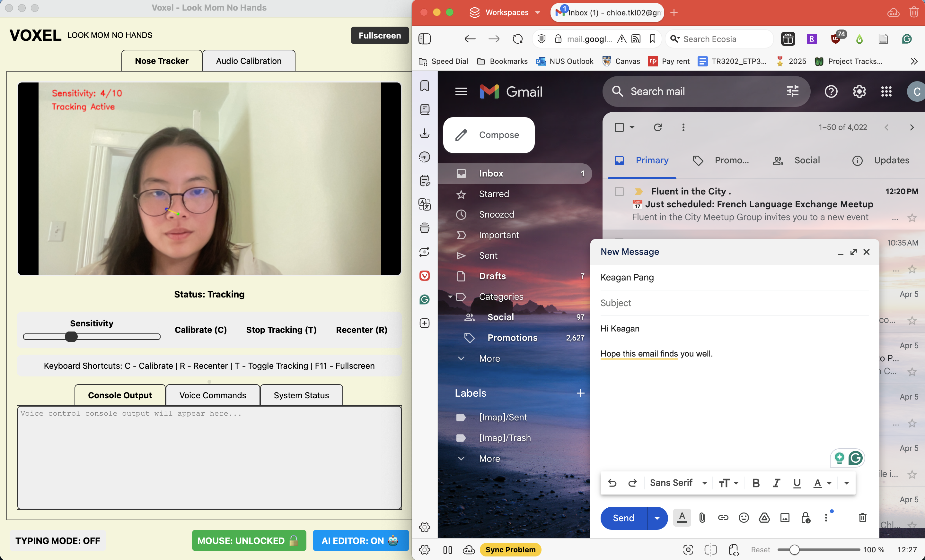Discard the draft with the trash icon
925x560 pixels.
click(x=862, y=518)
